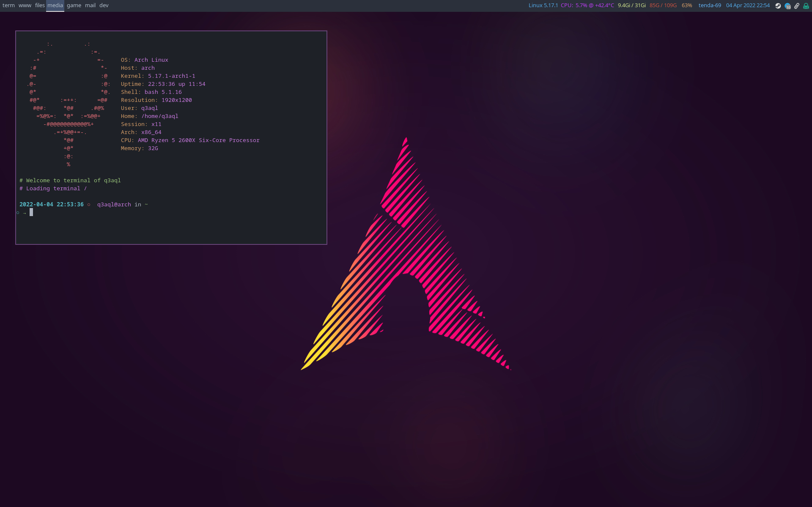
Task: Click the Kernel: 5.17.1-arch1-1 line
Action: 158,76
